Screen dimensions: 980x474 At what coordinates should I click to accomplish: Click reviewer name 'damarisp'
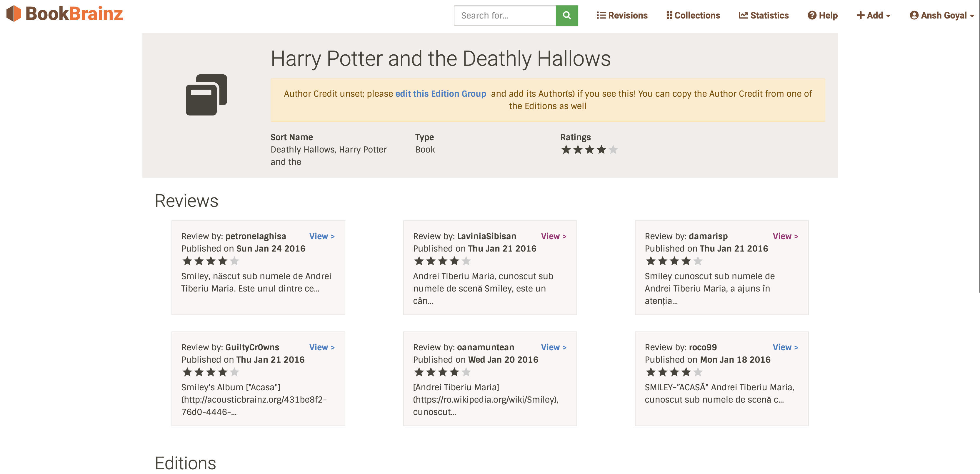coord(708,237)
